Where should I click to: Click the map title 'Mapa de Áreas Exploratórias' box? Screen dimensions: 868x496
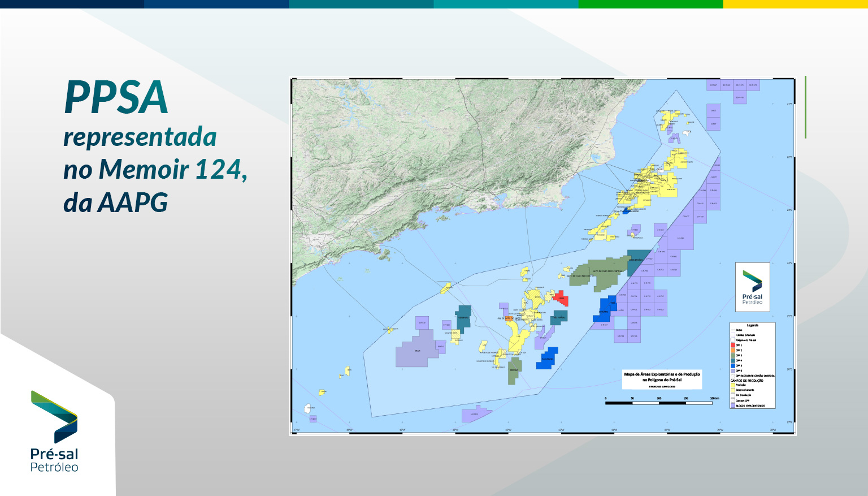click(x=662, y=379)
